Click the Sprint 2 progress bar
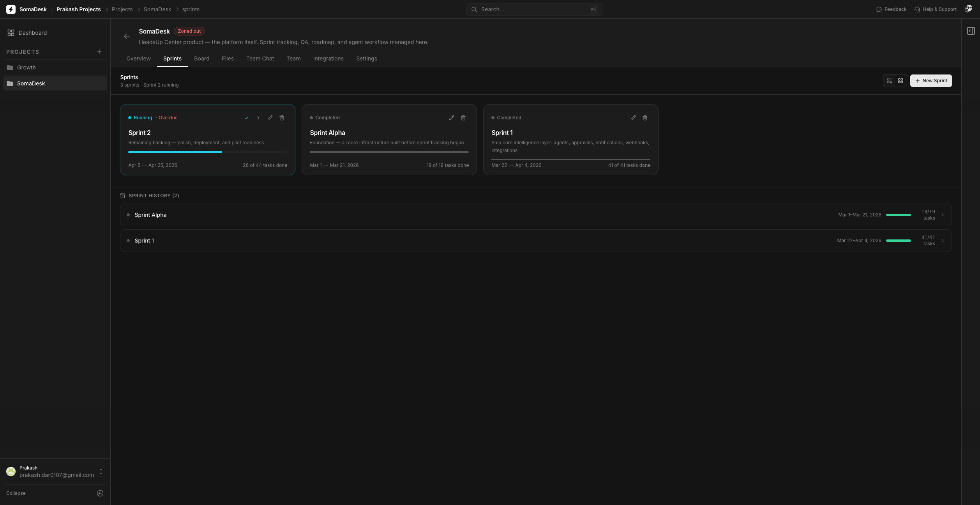This screenshot has width=980, height=505. [208, 152]
